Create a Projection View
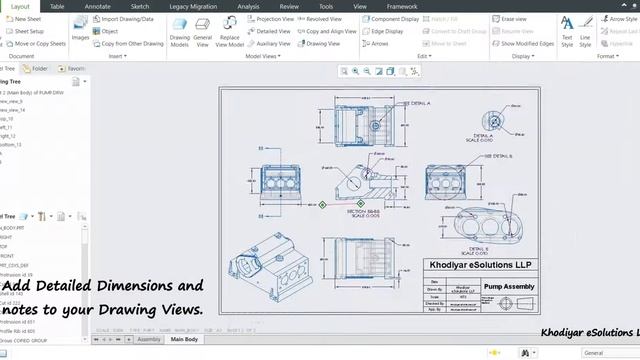This screenshot has height=360, width=640. (x=271, y=19)
